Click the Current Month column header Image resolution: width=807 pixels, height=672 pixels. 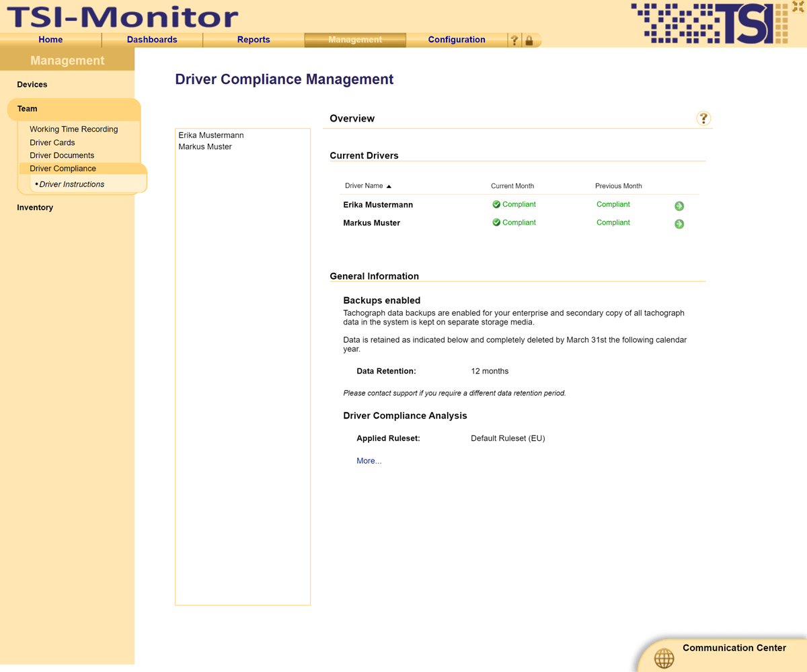point(512,186)
